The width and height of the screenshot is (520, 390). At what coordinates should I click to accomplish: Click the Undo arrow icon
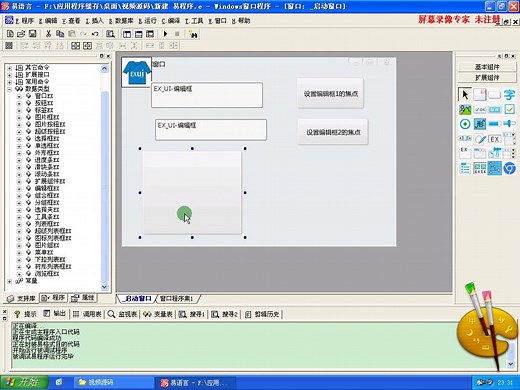(95, 34)
